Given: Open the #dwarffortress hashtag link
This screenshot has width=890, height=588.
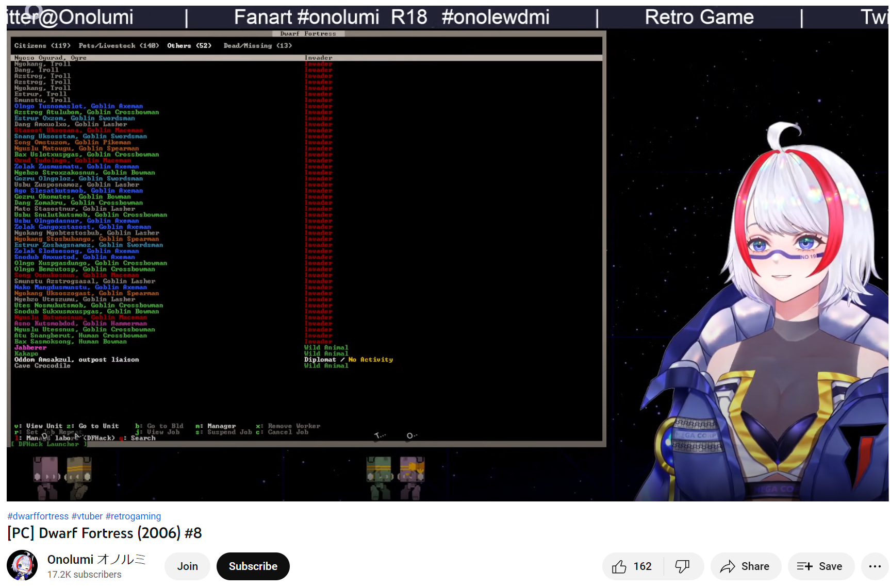Looking at the screenshot, I should [x=38, y=516].
